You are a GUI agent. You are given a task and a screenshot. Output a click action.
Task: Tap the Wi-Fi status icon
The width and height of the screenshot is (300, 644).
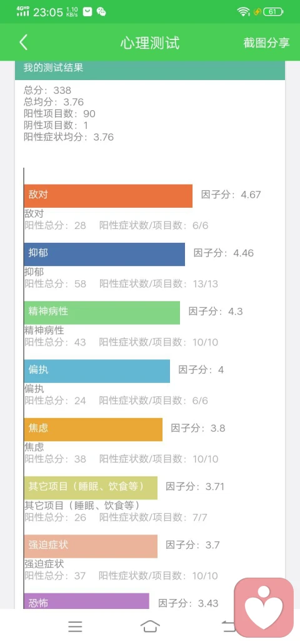click(243, 12)
